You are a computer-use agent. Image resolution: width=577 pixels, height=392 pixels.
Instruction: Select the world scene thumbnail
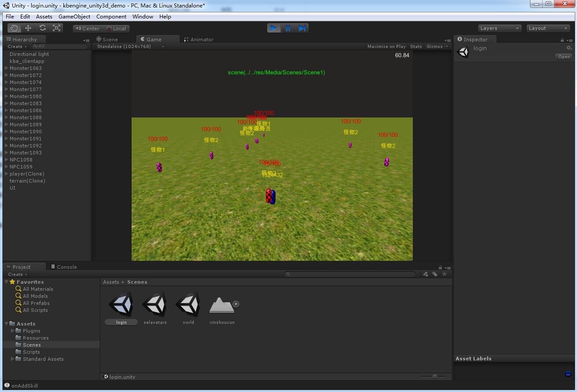pyautogui.click(x=188, y=304)
